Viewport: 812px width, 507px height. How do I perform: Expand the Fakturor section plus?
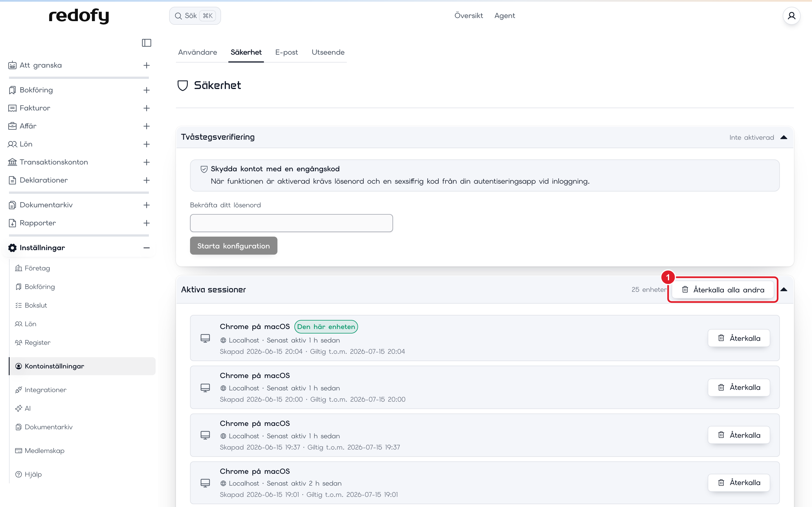[146, 108]
